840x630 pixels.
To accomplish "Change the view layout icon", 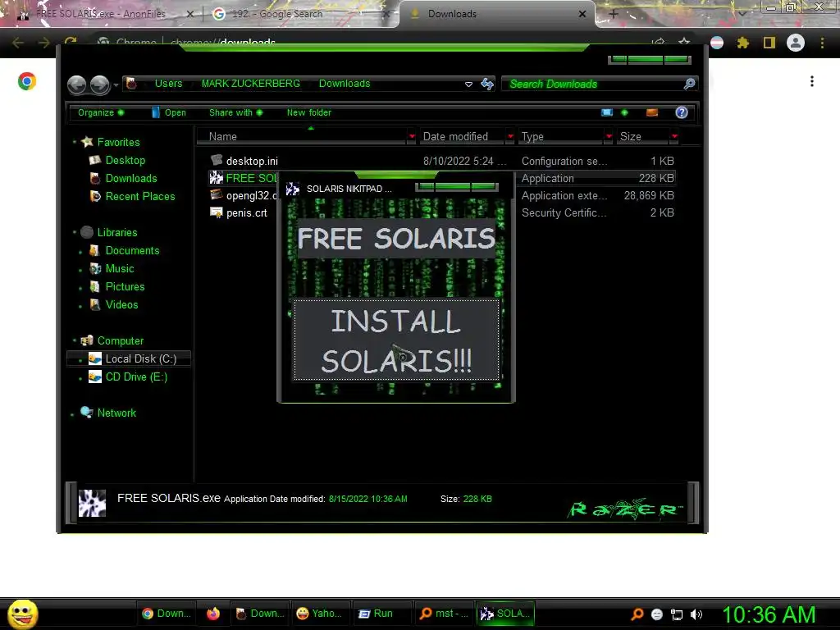I will point(606,112).
